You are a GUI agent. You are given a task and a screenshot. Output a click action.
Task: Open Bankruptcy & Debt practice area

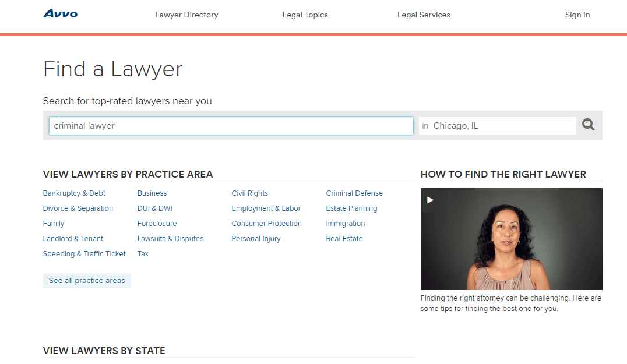click(74, 193)
